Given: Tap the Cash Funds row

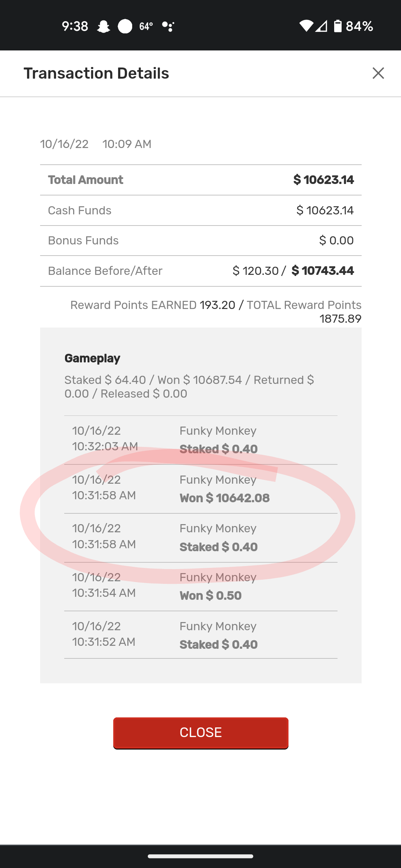Looking at the screenshot, I should coord(200,210).
